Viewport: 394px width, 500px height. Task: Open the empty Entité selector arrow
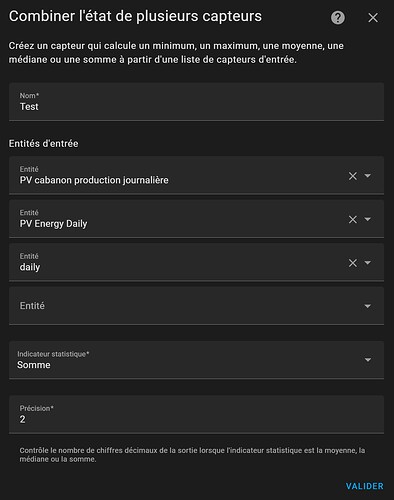(x=368, y=306)
